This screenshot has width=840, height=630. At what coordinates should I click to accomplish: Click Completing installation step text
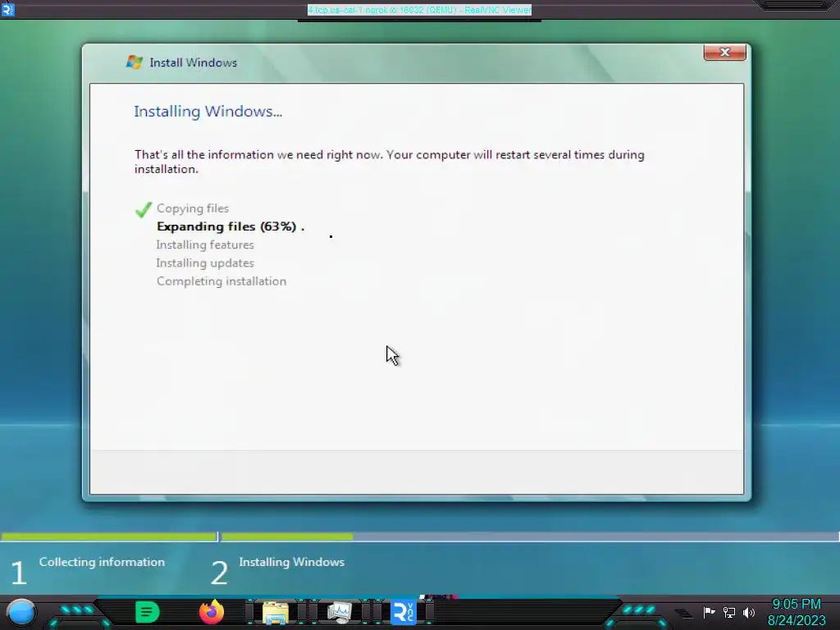pos(221,281)
